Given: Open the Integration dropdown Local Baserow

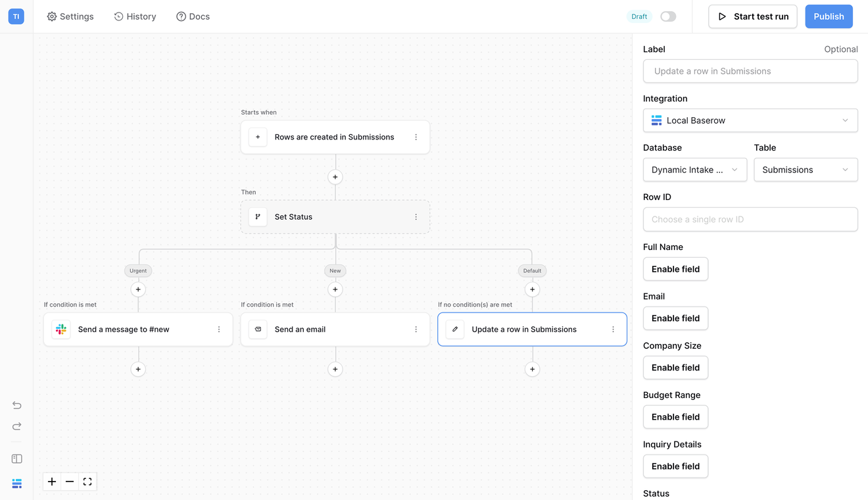Looking at the screenshot, I should pyautogui.click(x=750, y=120).
